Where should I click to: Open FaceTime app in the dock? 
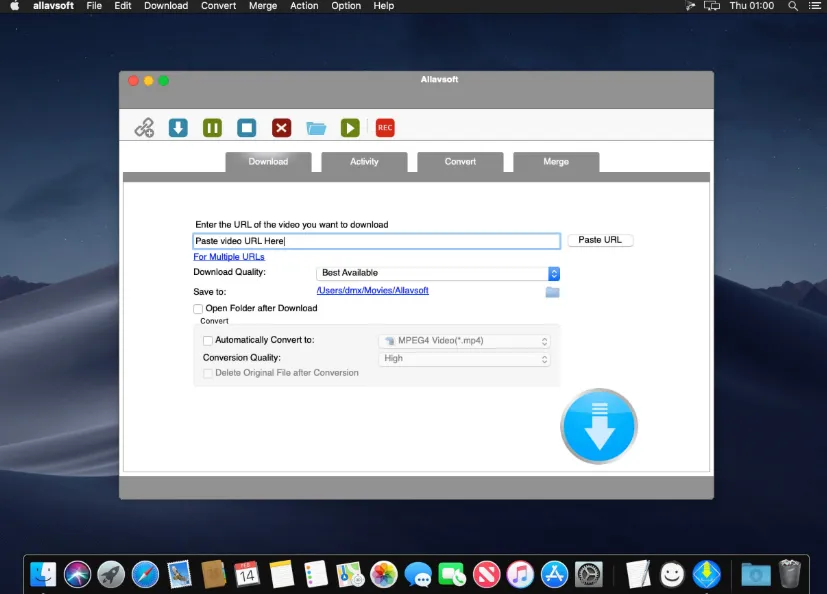pos(452,574)
